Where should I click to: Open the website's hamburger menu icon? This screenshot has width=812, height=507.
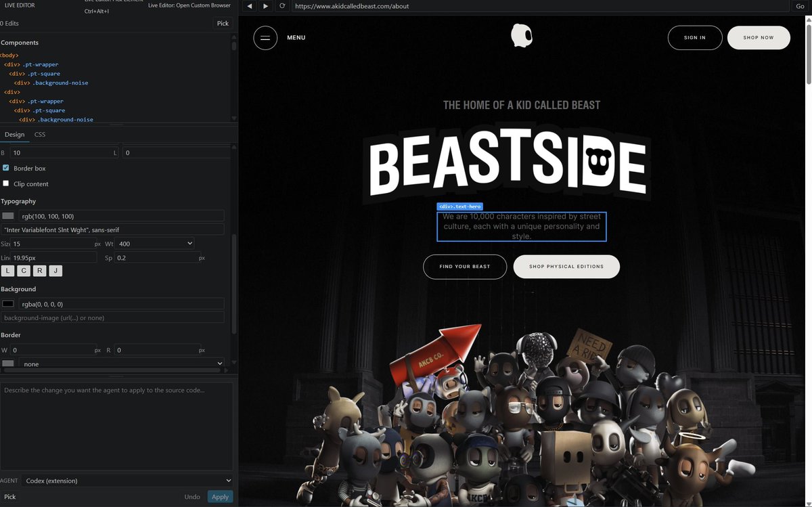point(265,37)
